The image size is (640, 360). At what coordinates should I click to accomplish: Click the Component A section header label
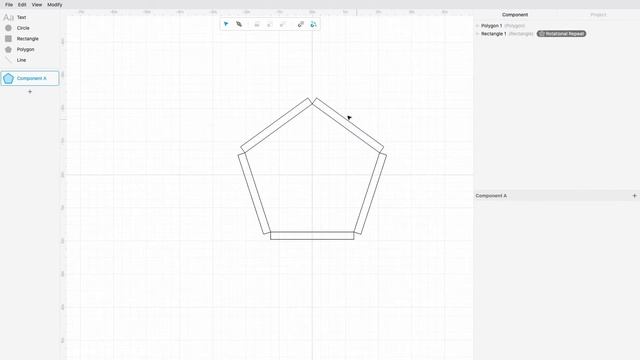(491, 196)
